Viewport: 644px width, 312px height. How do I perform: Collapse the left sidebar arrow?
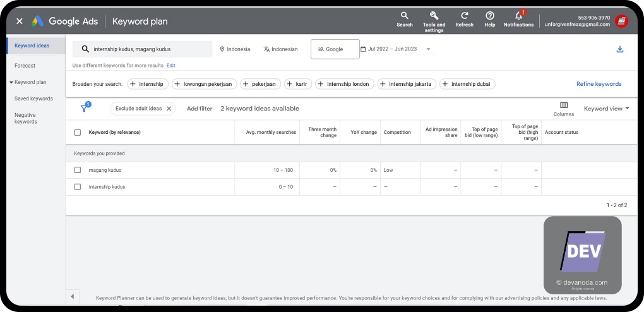click(x=72, y=296)
